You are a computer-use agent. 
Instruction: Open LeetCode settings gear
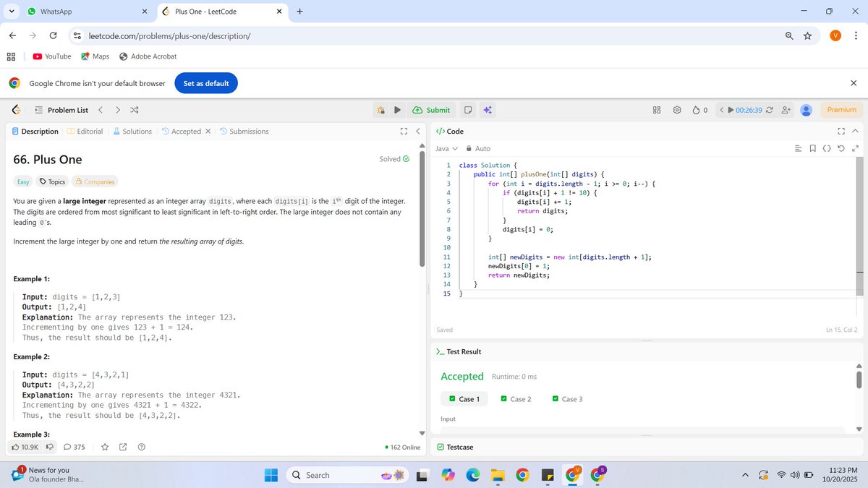(677, 110)
